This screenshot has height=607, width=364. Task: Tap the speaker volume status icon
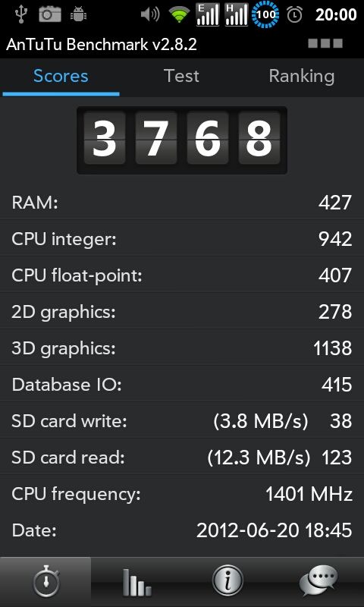tap(150, 14)
